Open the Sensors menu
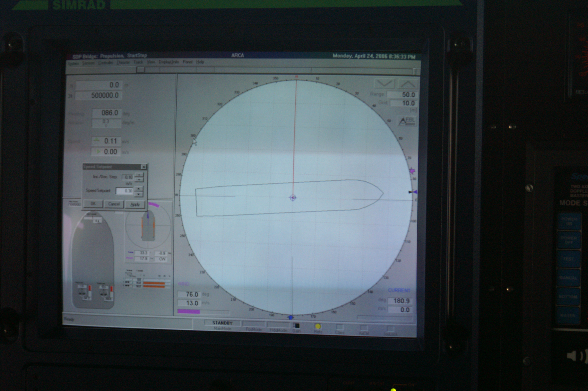Image resolution: width=588 pixels, height=391 pixels. 88,63
